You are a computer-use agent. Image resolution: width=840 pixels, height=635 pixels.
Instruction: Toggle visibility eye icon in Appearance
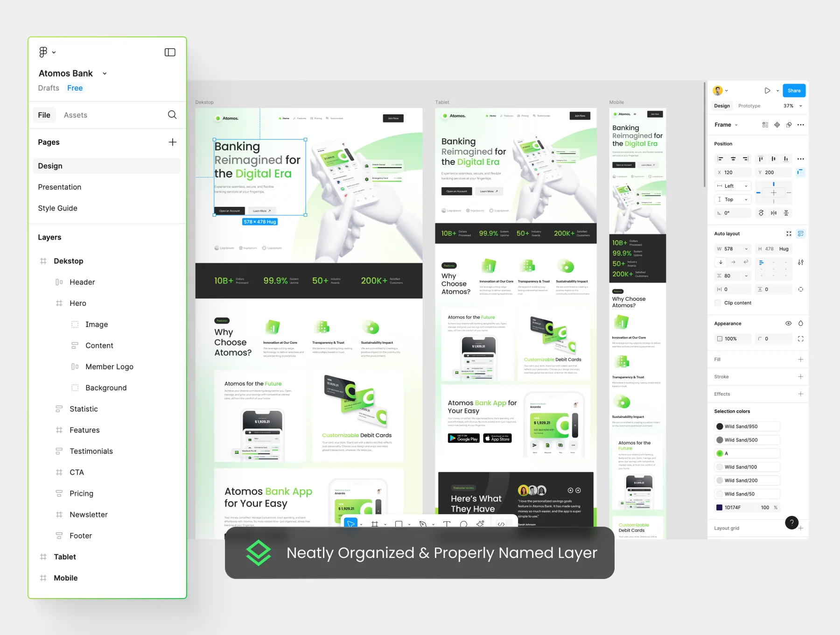click(x=788, y=323)
